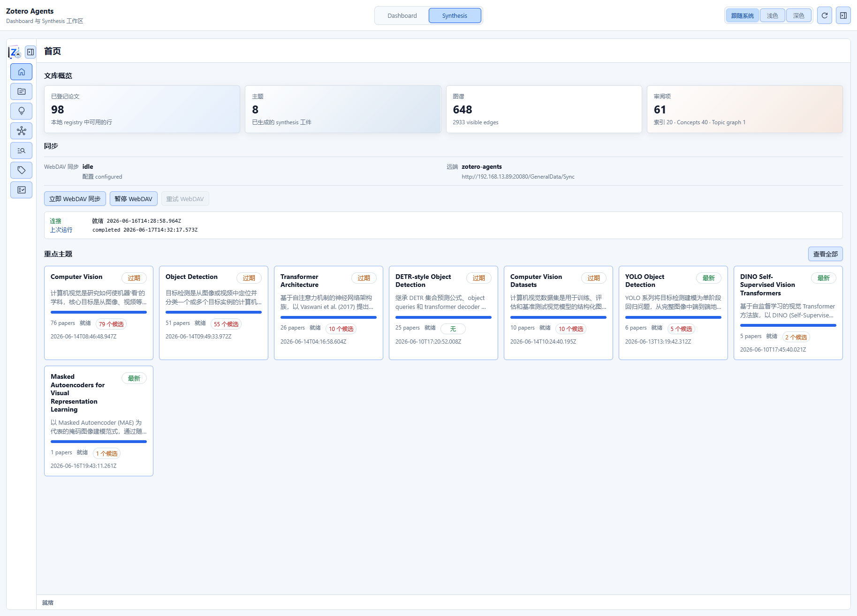Click 最新 badge on YOLO card

click(709, 278)
